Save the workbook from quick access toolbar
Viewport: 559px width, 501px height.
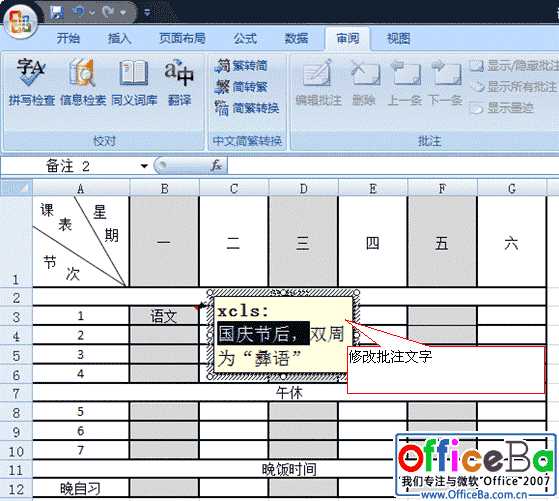click(x=57, y=13)
